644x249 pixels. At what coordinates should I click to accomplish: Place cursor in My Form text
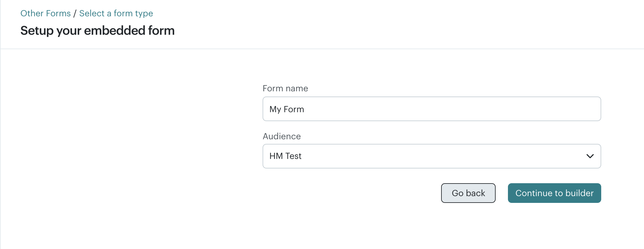[287, 109]
